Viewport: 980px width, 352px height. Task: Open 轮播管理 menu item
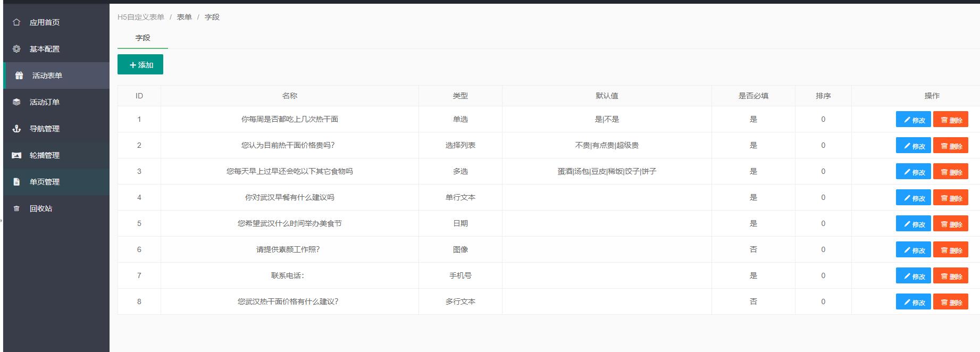pyautogui.click(x=56, y=155)
